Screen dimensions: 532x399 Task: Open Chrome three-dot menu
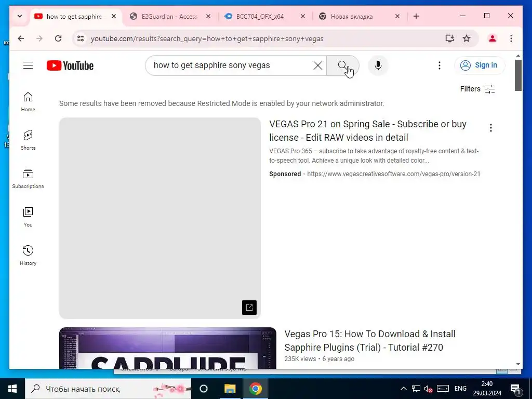pos(511,38)
